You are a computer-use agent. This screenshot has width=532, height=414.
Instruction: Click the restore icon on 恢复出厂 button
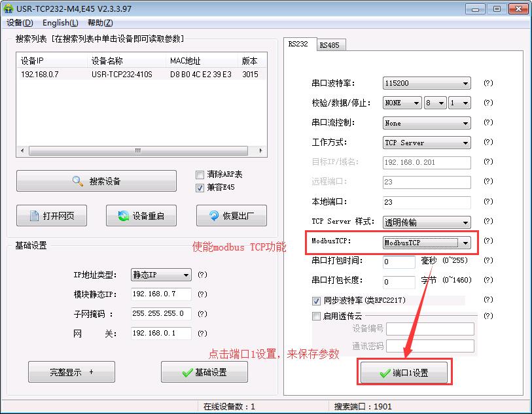pyautogui.click(x=213, y=216)
